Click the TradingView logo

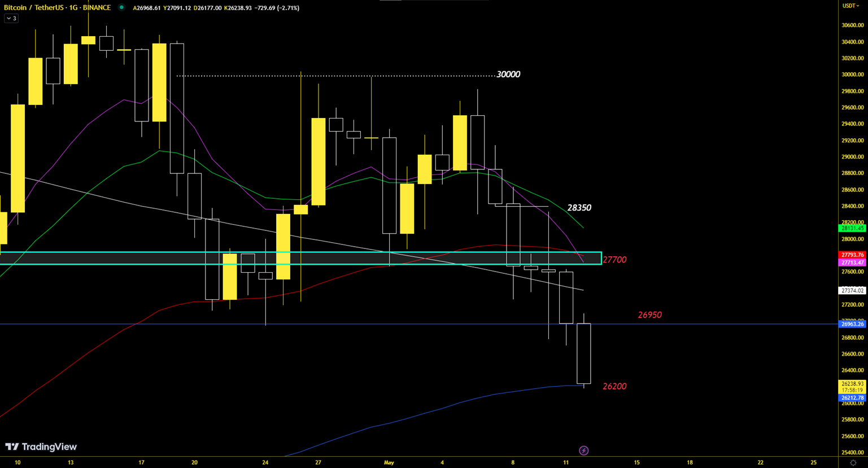[x=41, y=447]
